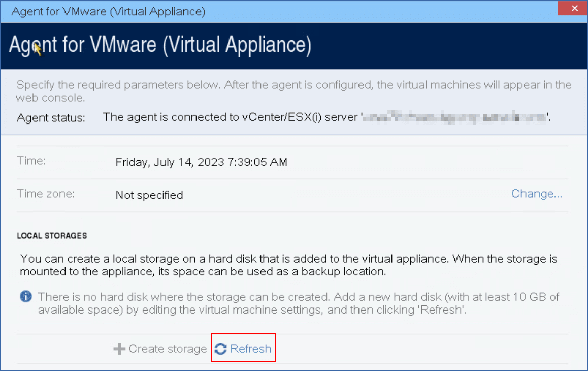
Task: Click the 'You can create a local storage' paragraph
Action: [289, 265]
